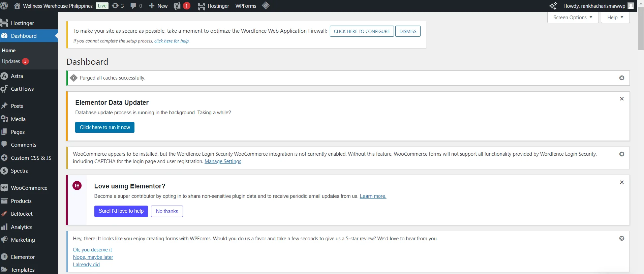Open the Pages sidebar icon
This screenshot has height=274, width=644.
pos(4,132)
